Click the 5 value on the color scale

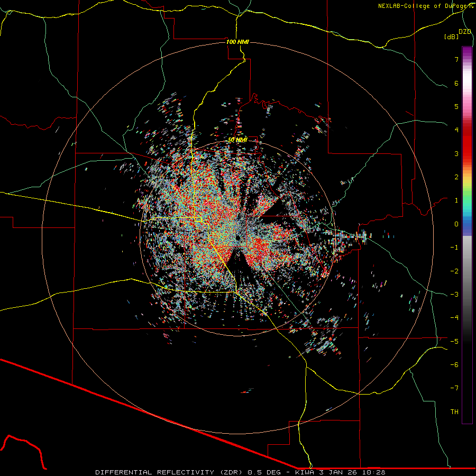click(456, 106)
